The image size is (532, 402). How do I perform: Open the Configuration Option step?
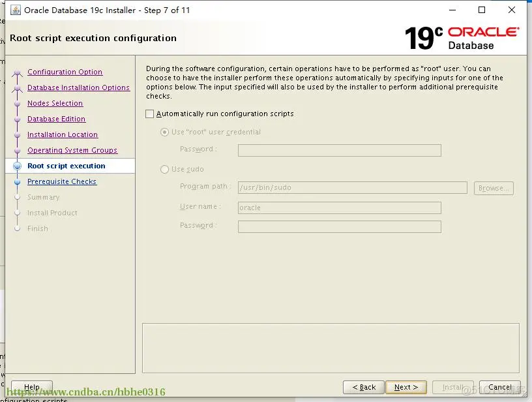(65, 72)
